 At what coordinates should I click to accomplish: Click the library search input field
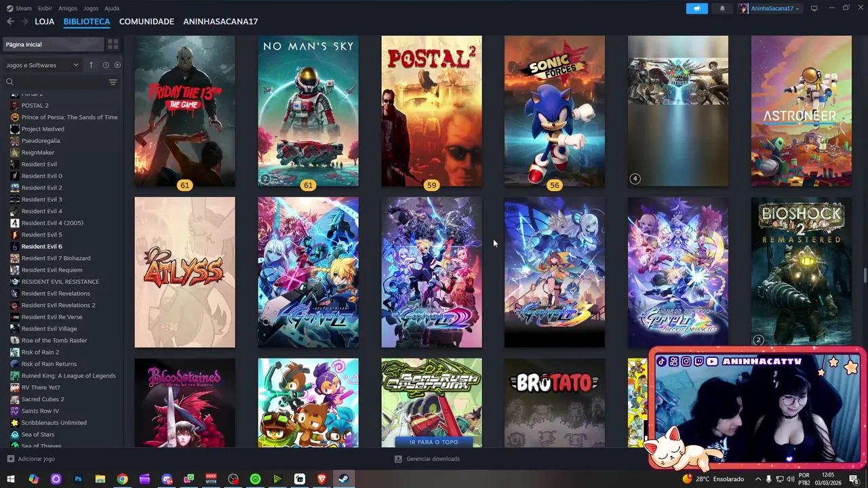(60, 82)
